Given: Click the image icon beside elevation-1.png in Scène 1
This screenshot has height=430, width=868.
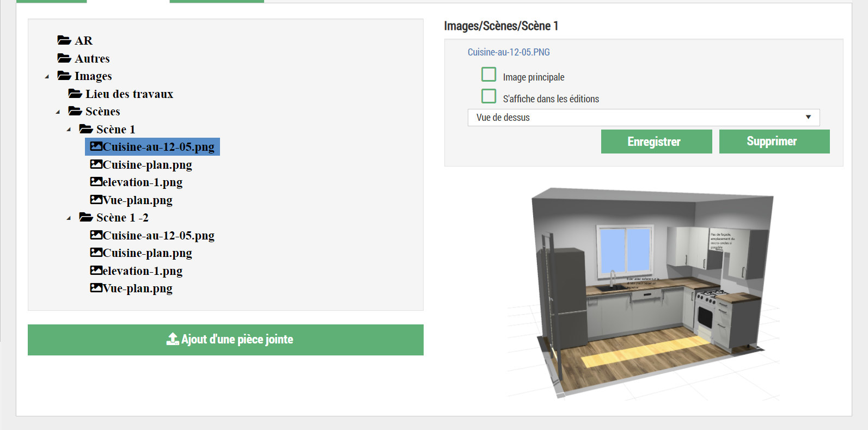Looking at the screenshot, I should [x=96, y=182].
